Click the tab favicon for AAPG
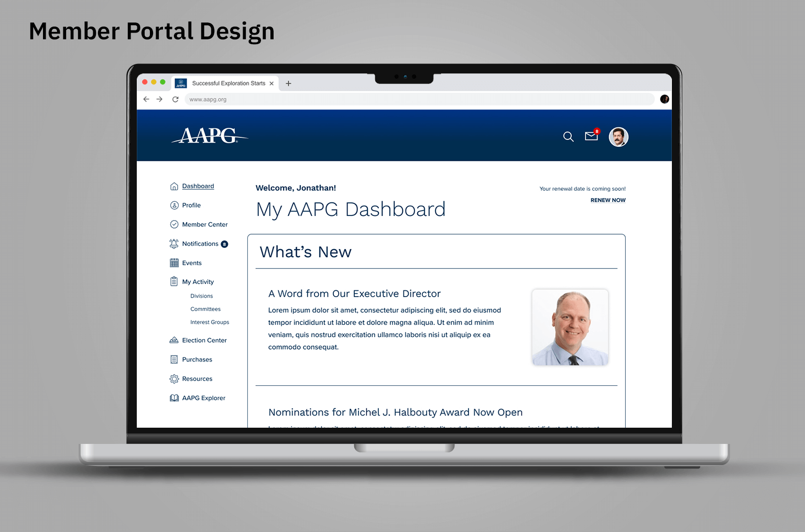Screen dimensions: 805x532 tap(181, 83)
